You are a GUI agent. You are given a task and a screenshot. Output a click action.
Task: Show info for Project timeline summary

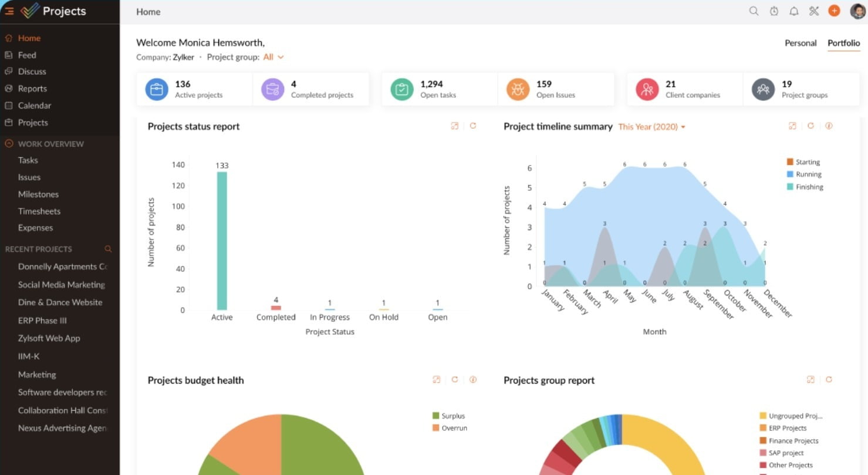[829, 126]
